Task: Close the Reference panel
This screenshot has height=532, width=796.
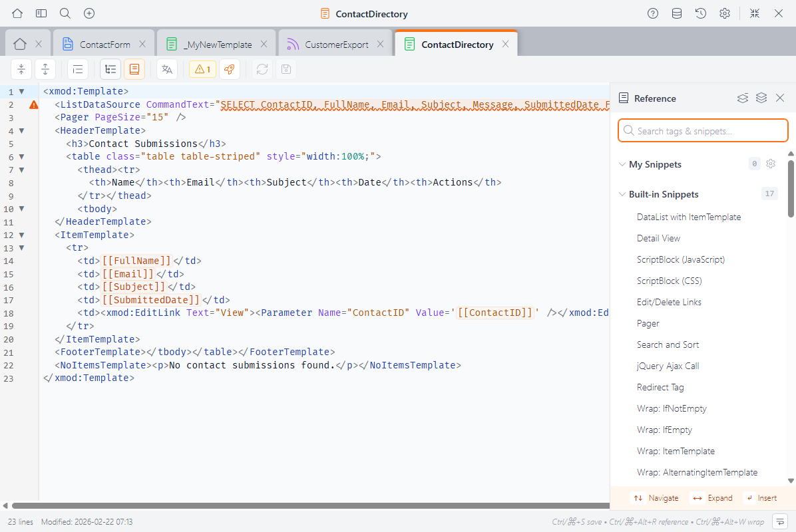Action: [x=780, y=98]
